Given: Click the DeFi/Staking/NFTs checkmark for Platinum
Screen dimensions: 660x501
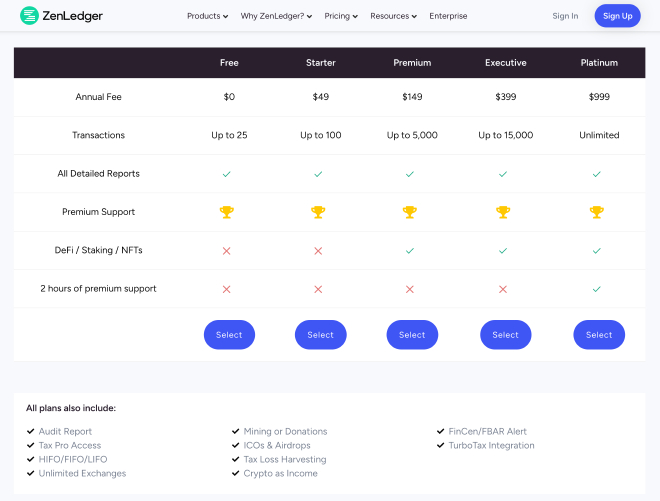Looking at the screenshot, I should coord(596,251).
